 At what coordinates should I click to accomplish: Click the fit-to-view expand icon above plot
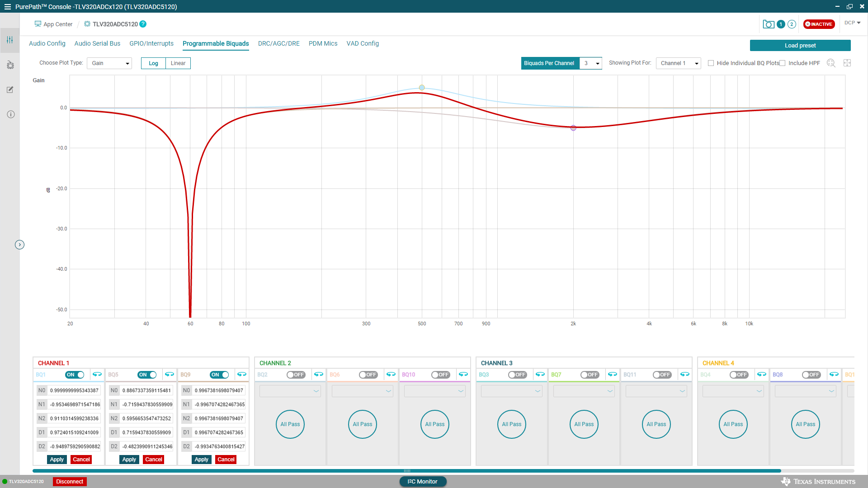click(x=847, y=63)
